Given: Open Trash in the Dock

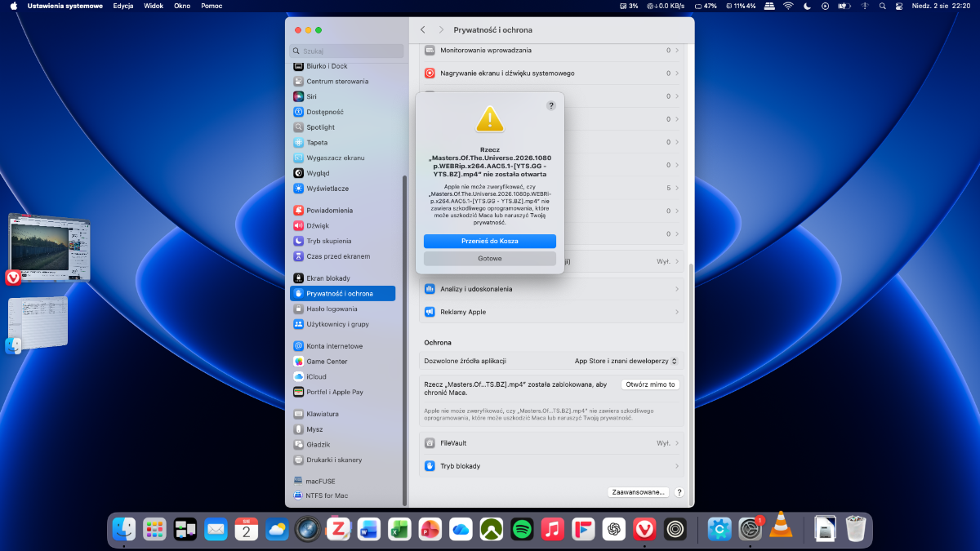Looking at the screenshot, I should pyautogui.click(x=855, y=529).
